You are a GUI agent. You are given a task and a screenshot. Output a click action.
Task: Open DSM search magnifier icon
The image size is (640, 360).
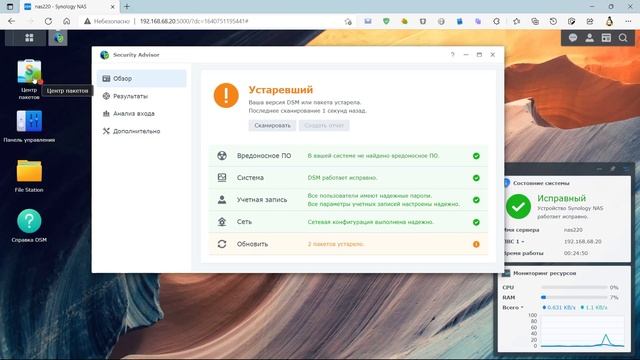click(623, 38)
